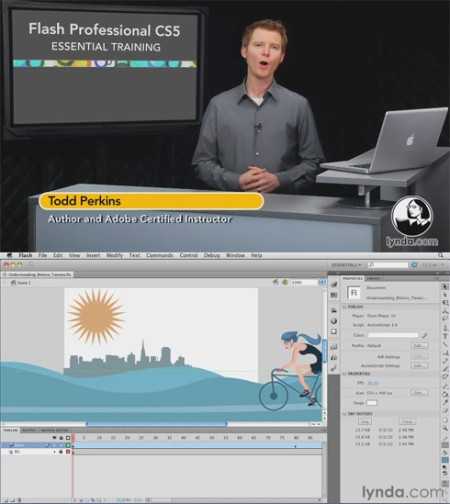Screen dimensions: 450x504
Task: Open the File menu
Action: [43, 255]
